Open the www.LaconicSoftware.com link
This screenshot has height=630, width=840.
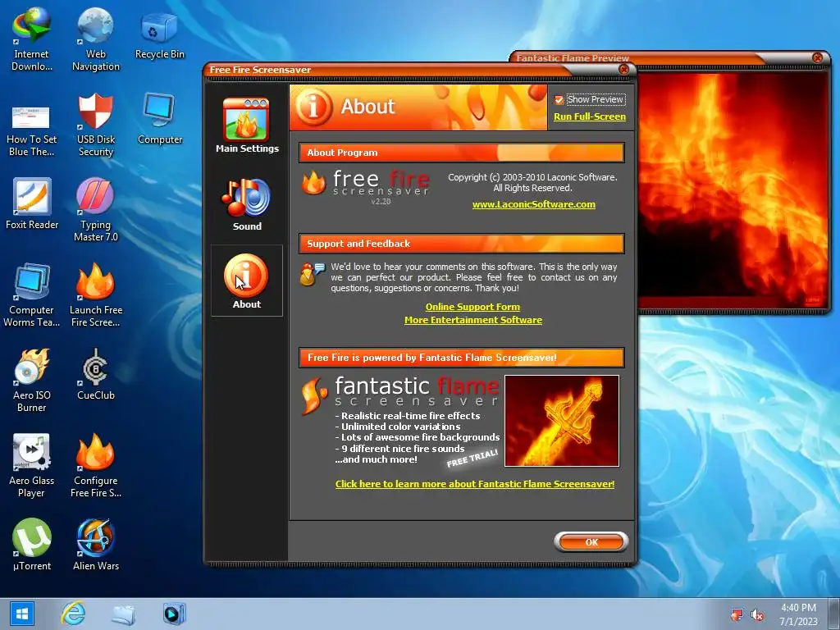(533, 204)
